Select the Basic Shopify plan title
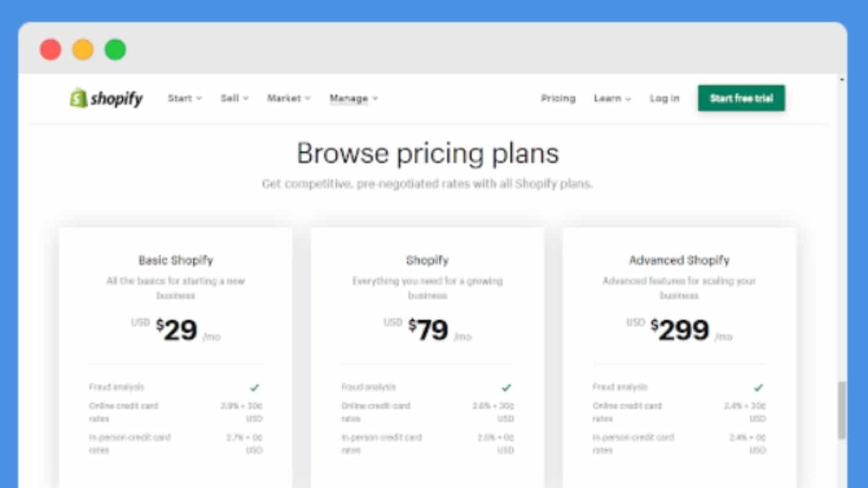Image resolution: width=868 pixels, height=488 pixels. pyautogui.click(x=176, y=260)
